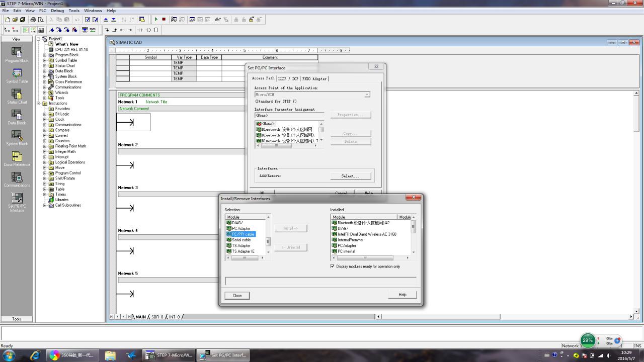Viewport: 644px width, 362px height.
Task: Open the Debug menu
Action: 57,11
